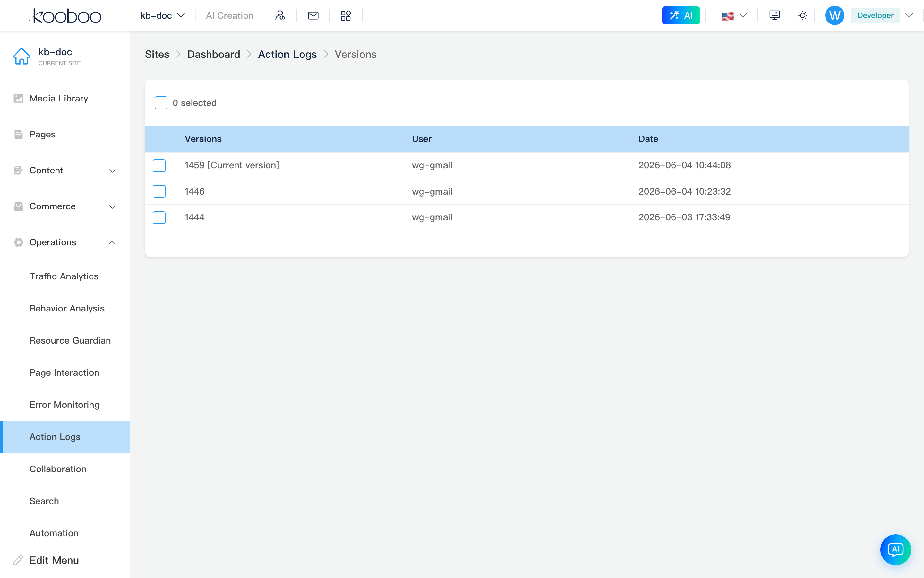This screenshot has width=924, height=578.
Task: Toggle the light/dark theme sun icon
Action: pos(803,15)
